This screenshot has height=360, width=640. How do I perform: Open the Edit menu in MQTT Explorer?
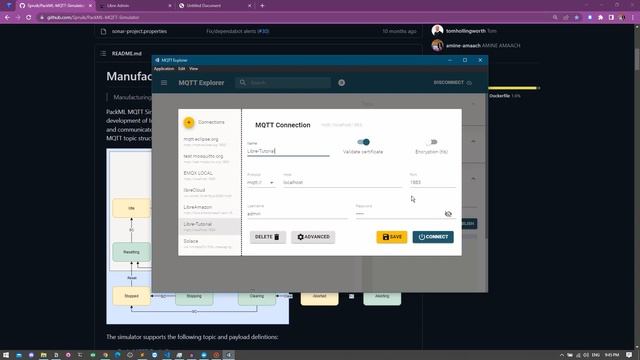tap(181, 69)
